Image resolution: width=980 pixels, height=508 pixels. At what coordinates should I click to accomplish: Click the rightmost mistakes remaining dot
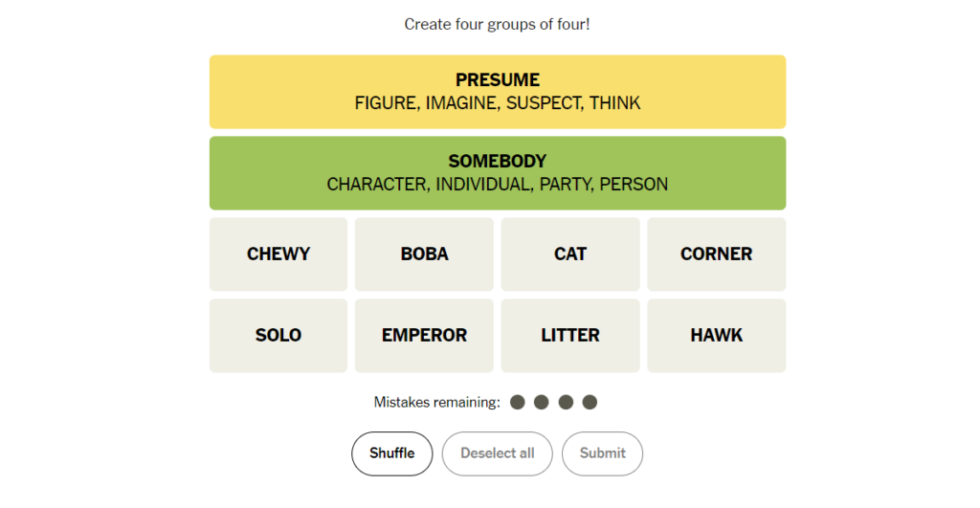tap(590, 402)
